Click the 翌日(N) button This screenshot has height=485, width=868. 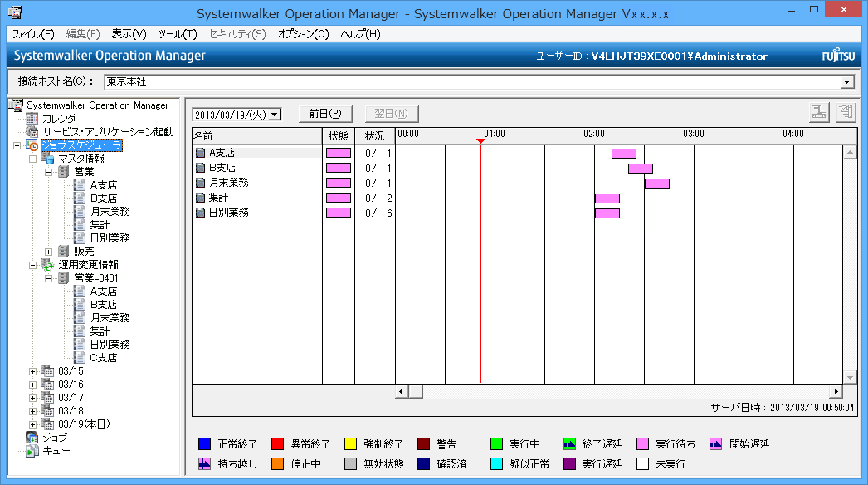pos(392,114)
